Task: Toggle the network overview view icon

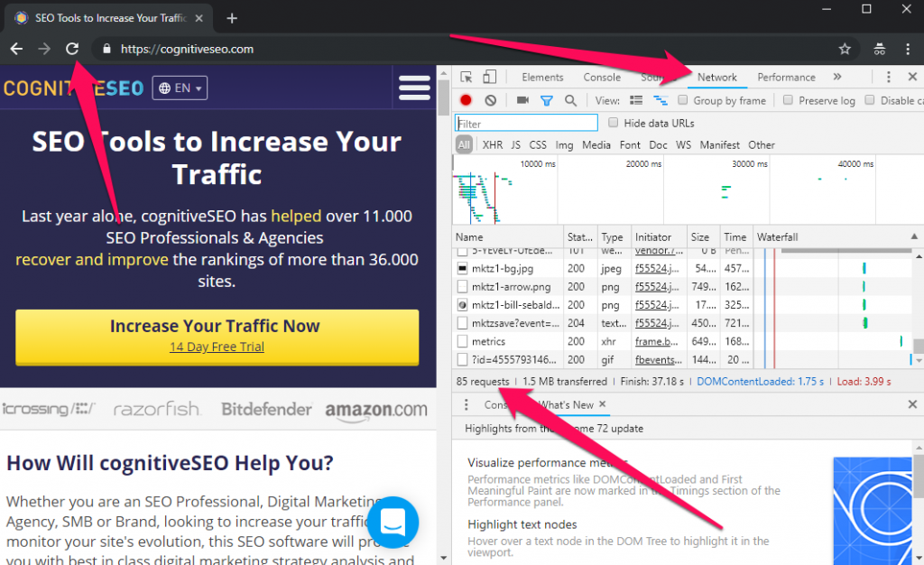Action: pos(660,101)
